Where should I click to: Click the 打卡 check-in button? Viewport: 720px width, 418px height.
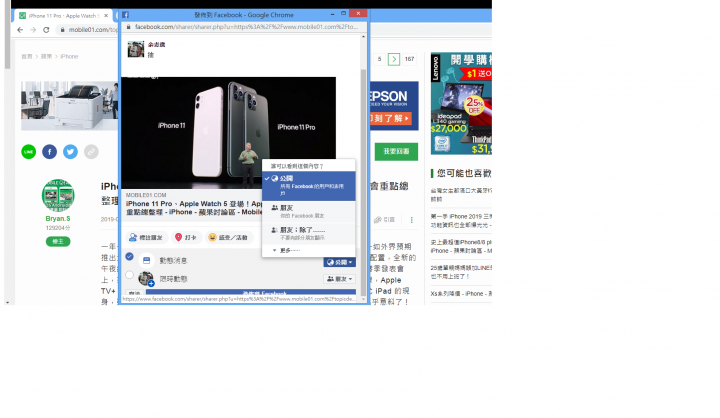[186, 237]
